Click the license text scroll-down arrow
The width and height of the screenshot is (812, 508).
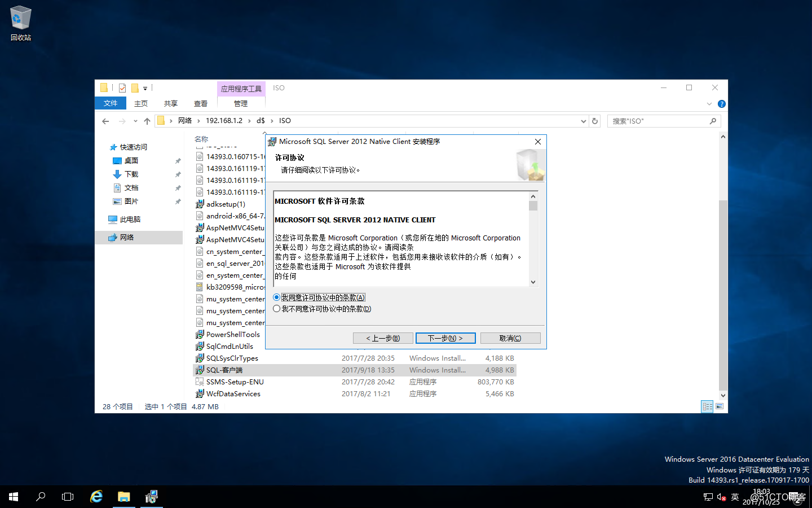[x=533, y=282]
